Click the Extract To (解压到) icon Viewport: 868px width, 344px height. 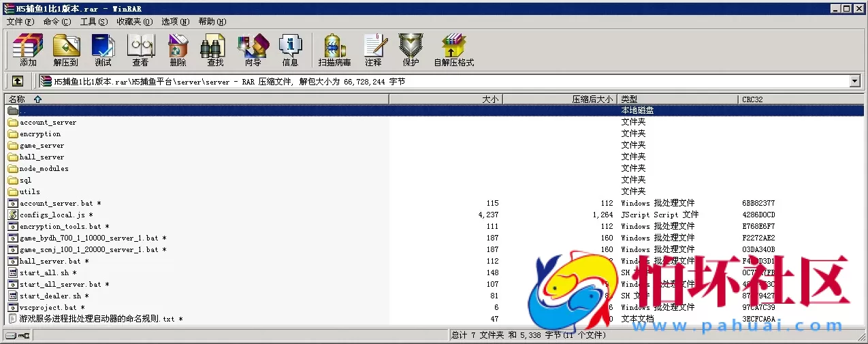coord(66,50)
